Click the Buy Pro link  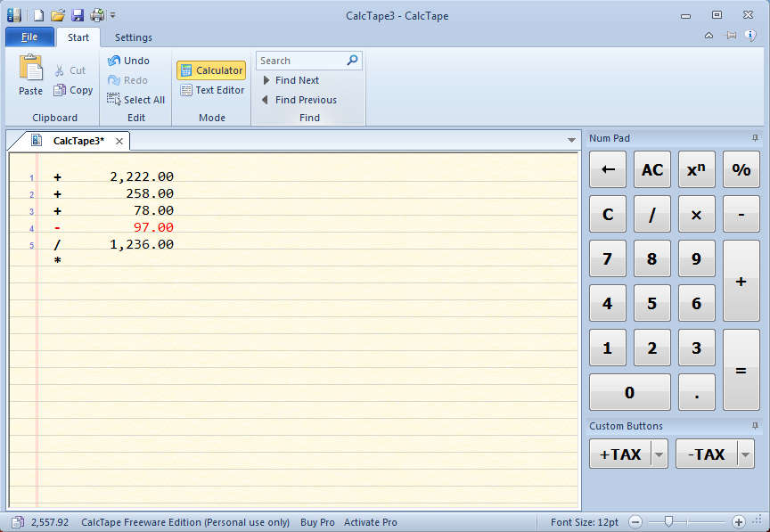tap(317, 522)
